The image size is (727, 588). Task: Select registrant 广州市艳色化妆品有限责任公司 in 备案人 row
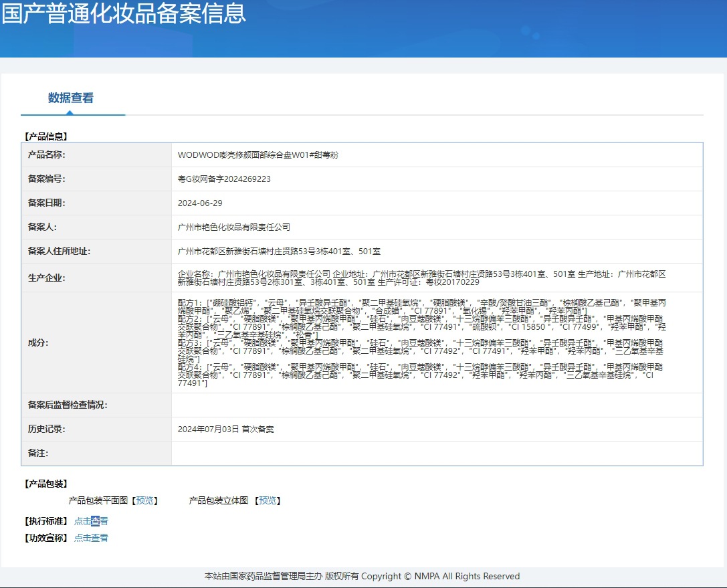(x=233, y=227)
